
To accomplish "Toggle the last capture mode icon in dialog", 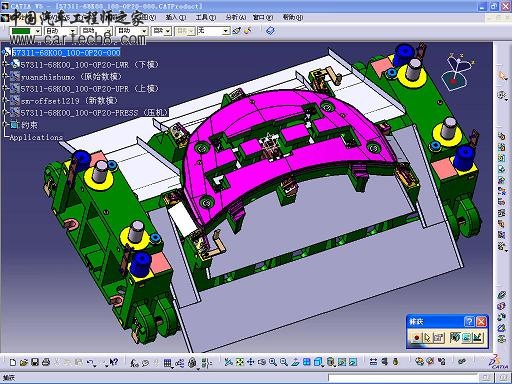I will pos(477,338).
